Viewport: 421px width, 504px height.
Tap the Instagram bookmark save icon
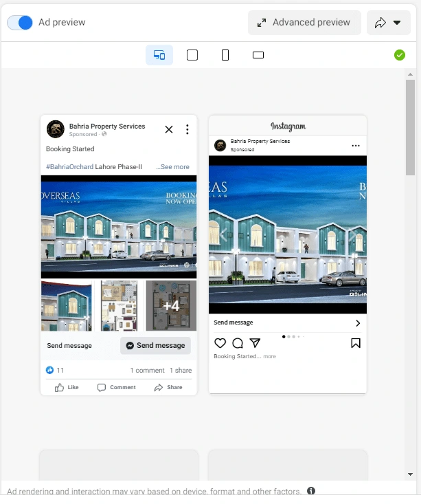[356, 343]
